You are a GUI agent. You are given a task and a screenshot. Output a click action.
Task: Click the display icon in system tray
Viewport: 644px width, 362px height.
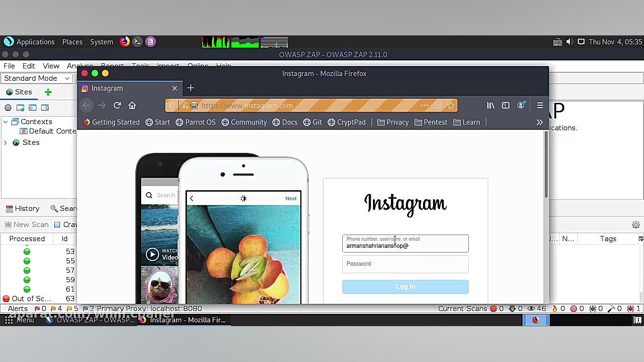point(581,42)
